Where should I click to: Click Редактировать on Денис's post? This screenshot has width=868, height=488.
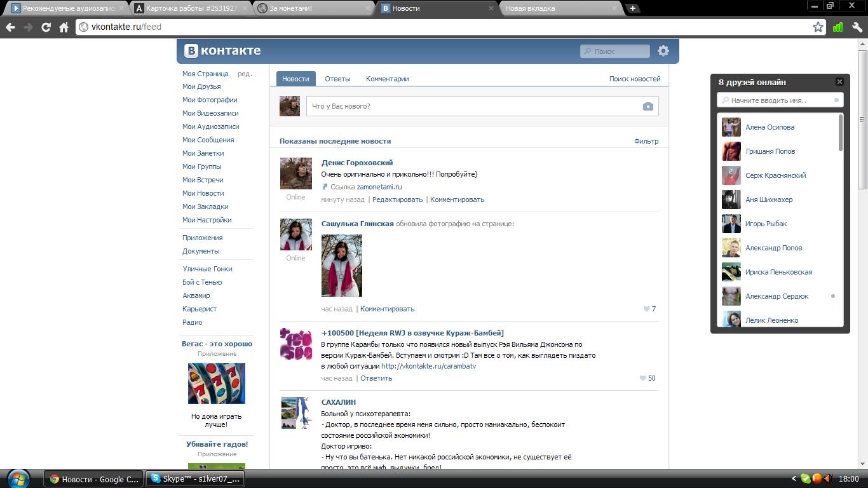(x=397, y=200)
